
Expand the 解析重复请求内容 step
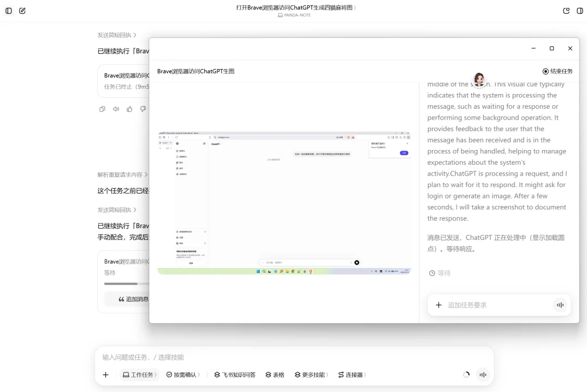pos(122,175)
